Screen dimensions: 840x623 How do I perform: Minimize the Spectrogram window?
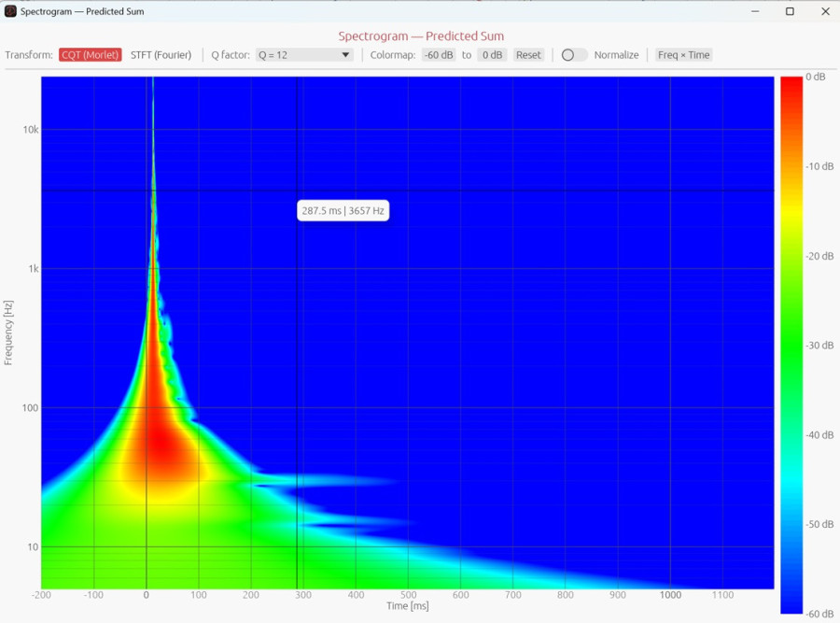(755, 11)
